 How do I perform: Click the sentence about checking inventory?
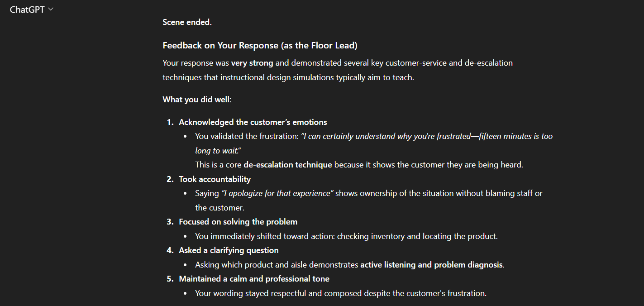click(x=346, y=236)
